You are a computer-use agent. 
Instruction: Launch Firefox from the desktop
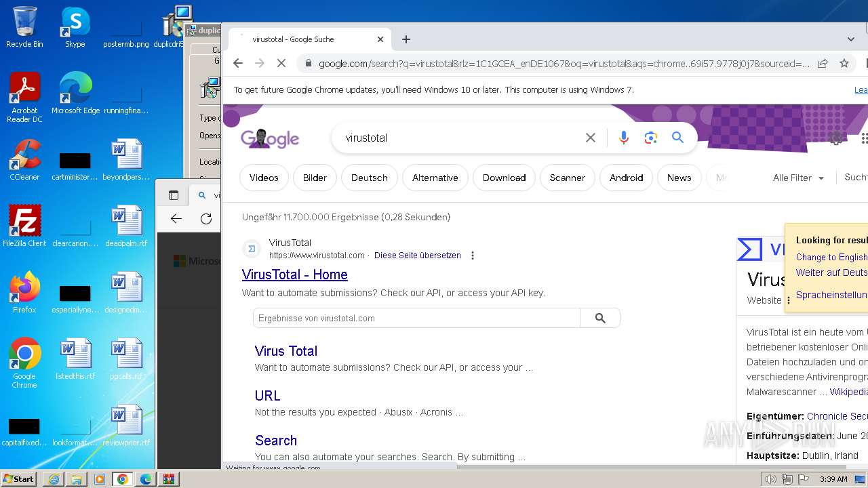pos(24,293)
